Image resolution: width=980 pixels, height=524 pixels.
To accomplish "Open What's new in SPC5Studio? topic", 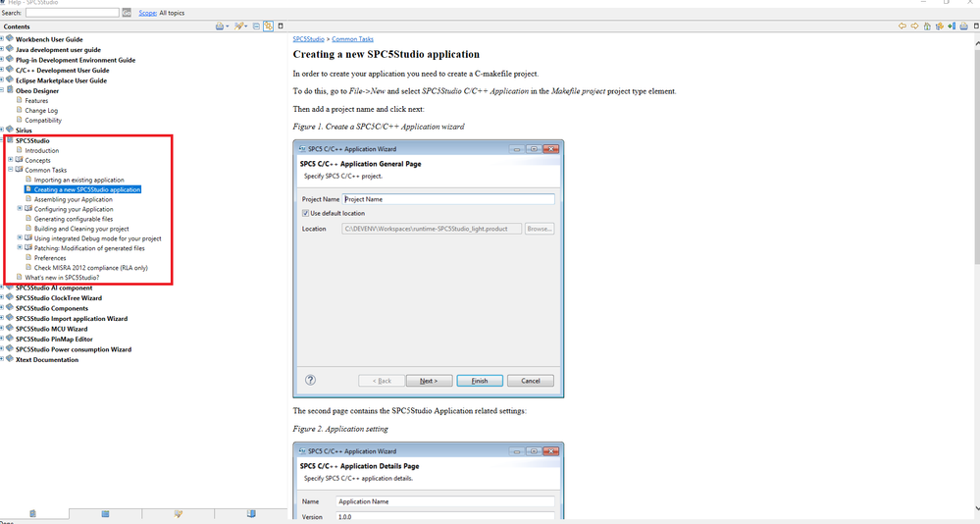I will coord(62,278).
